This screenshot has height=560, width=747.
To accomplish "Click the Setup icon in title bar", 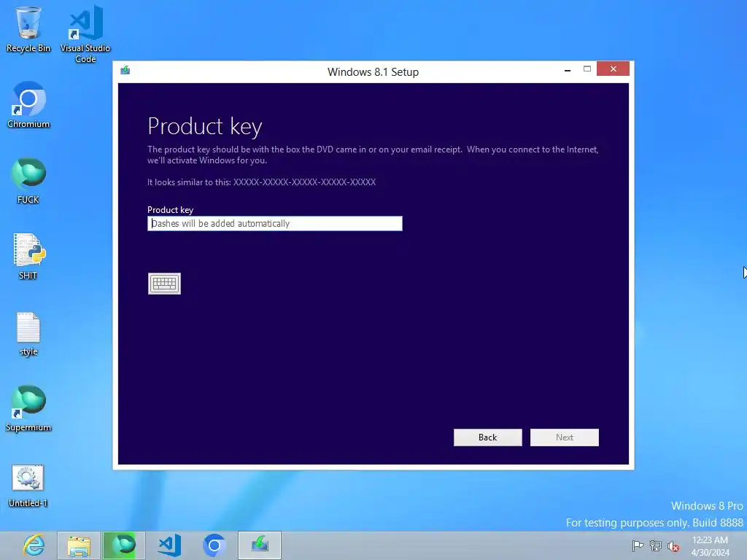I will coord(125,71).
